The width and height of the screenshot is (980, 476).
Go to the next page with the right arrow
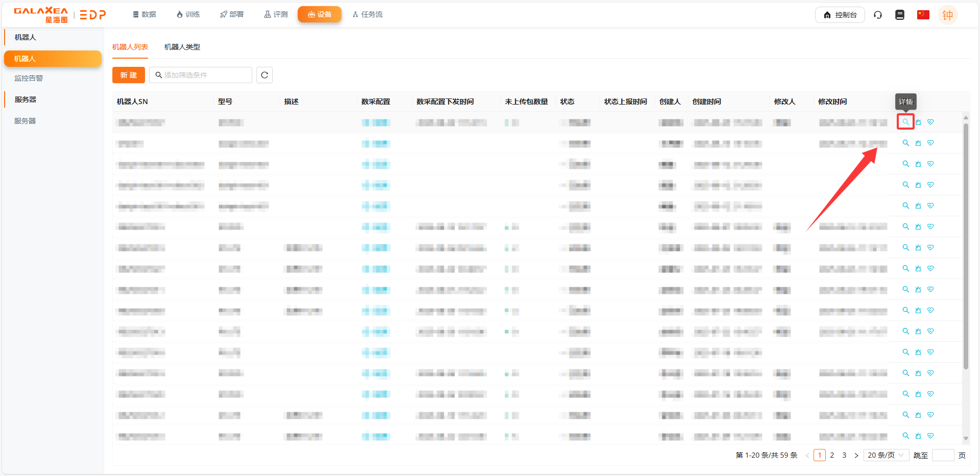click(x=856, y=456)
